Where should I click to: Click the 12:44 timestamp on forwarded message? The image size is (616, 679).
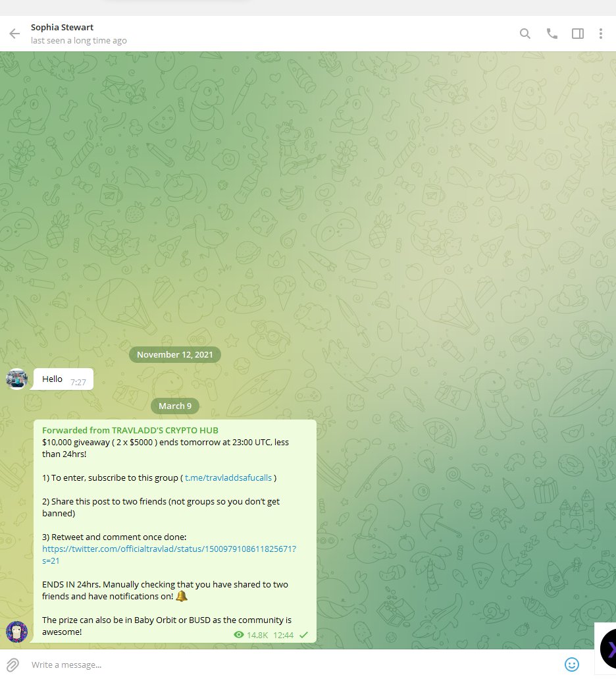(x=284, y=635)
